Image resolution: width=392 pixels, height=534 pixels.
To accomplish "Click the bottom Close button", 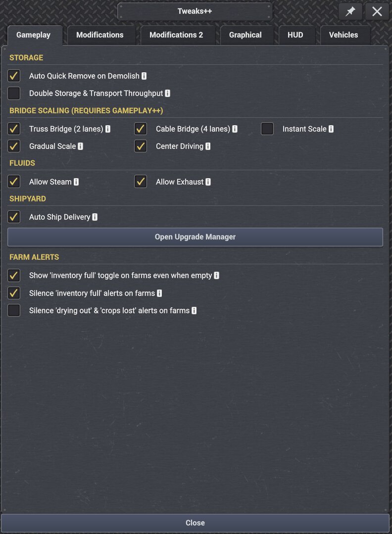I will [195, 523].
